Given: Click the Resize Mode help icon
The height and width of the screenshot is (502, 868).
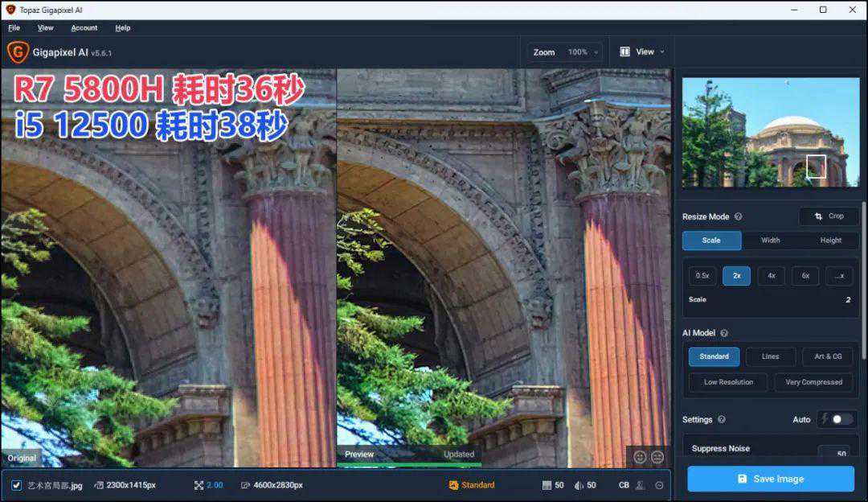Looking at the screenshot, I should (738, 216).
